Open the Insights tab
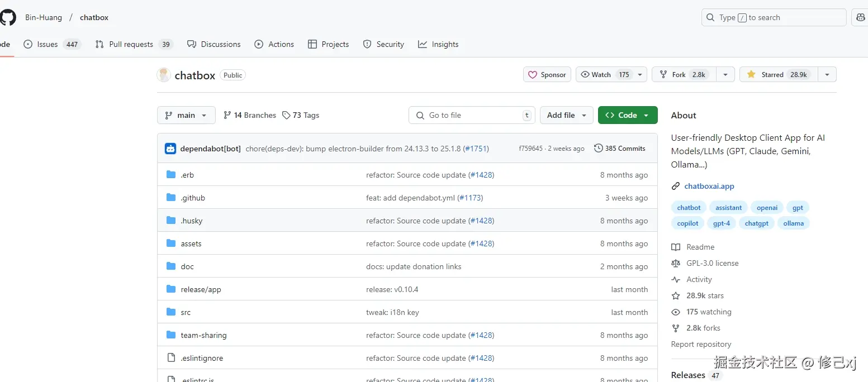868x382 pixels. [x=438, y=44]
